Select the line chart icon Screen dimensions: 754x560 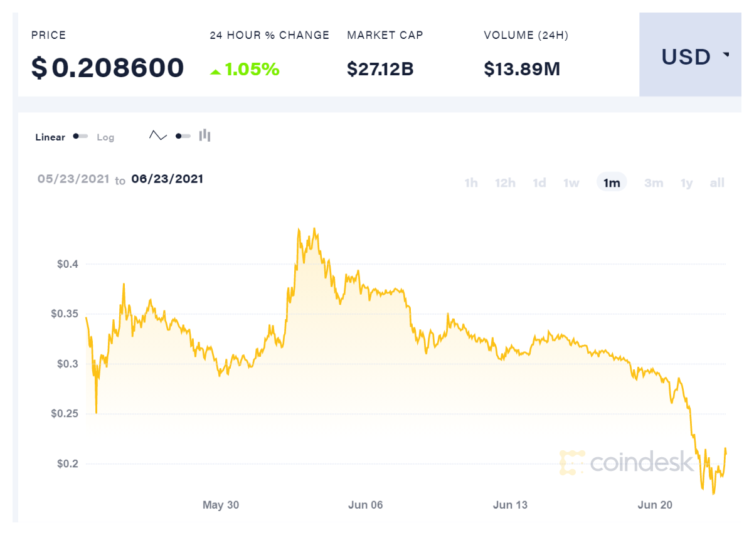pyautogui.click(x=157, y=135)
